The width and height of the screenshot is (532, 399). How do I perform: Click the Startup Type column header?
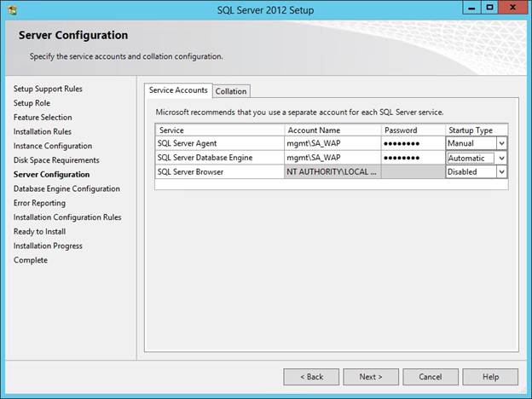(x=477, y=130)
